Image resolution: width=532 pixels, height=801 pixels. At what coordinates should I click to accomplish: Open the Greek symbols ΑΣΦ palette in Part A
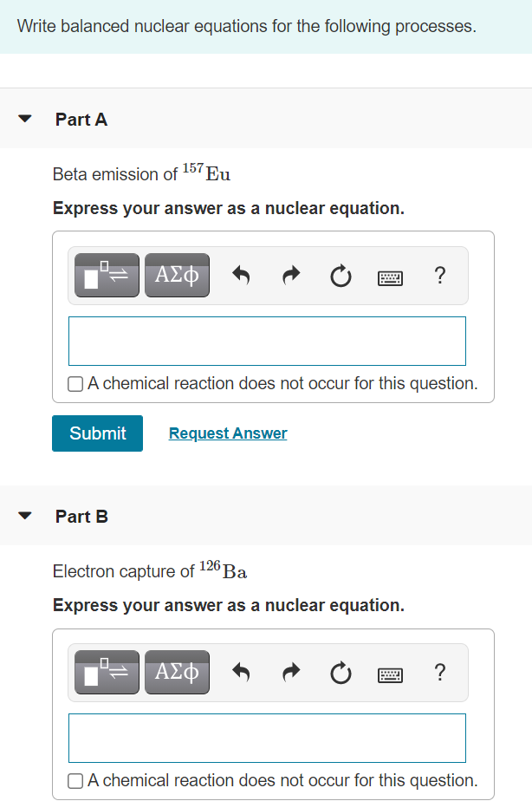[x=177, y=275]
